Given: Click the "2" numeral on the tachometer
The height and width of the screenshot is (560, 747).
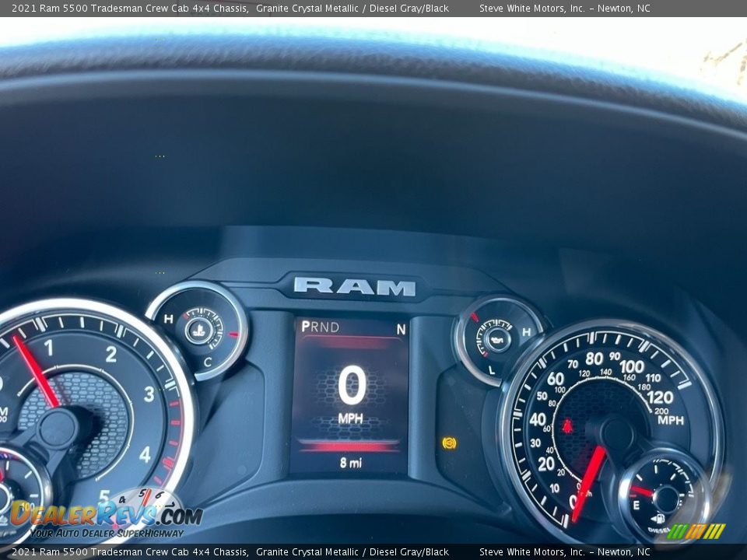Looking at the screenshot, I should pyautogui.click(x=111, y=354).
